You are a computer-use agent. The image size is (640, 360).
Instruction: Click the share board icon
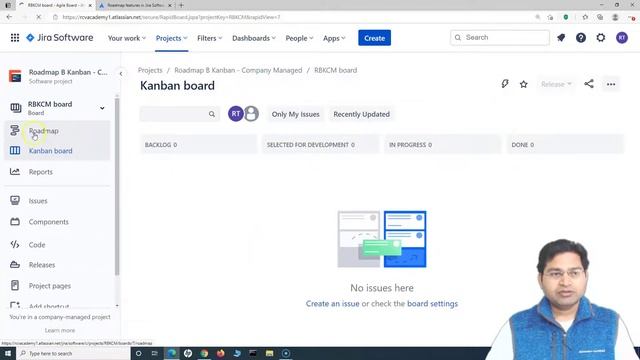point(589,84)
